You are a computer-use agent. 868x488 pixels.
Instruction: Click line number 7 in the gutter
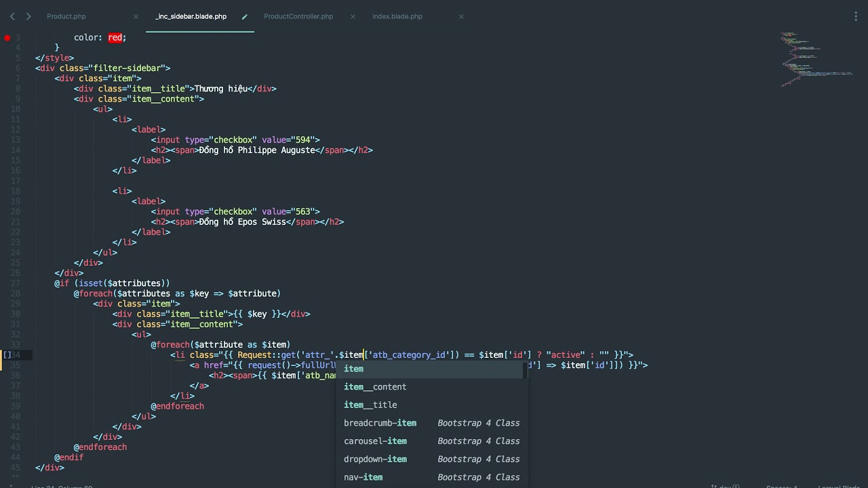click(x=18, y=79)
